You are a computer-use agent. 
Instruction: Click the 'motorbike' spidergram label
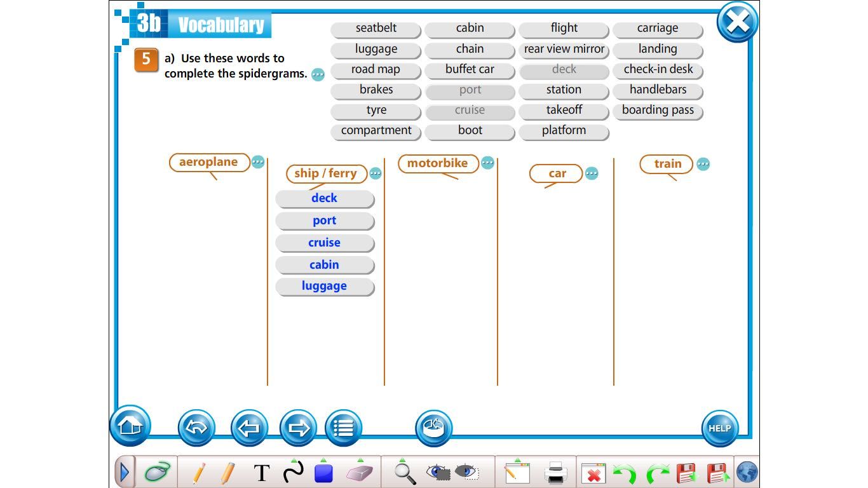pos(437,163)
